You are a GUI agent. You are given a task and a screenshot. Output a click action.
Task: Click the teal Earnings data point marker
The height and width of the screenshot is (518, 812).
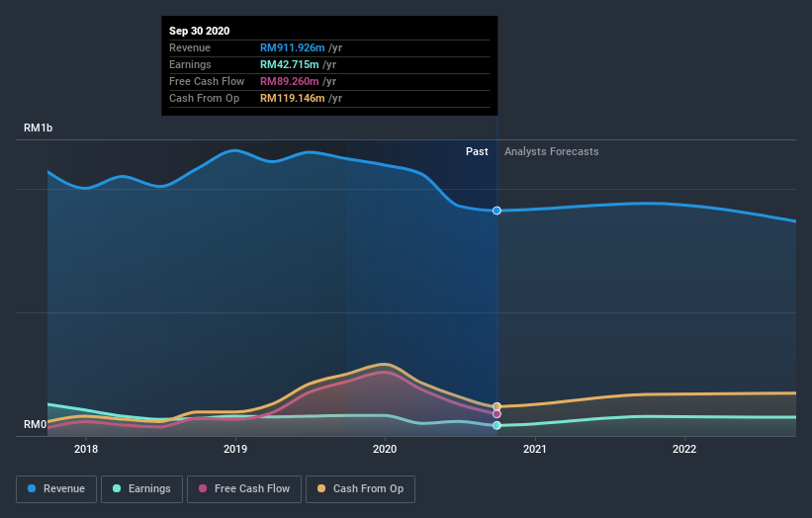coord(496,425)
